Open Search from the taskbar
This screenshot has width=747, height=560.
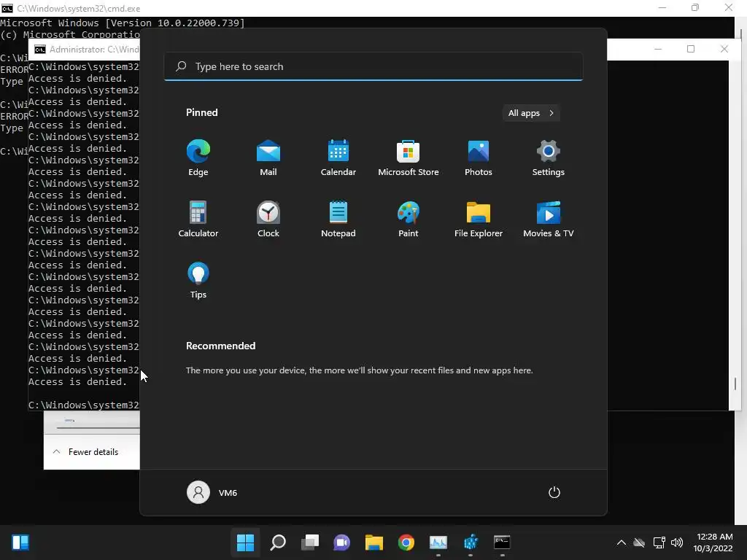point(278,542)
